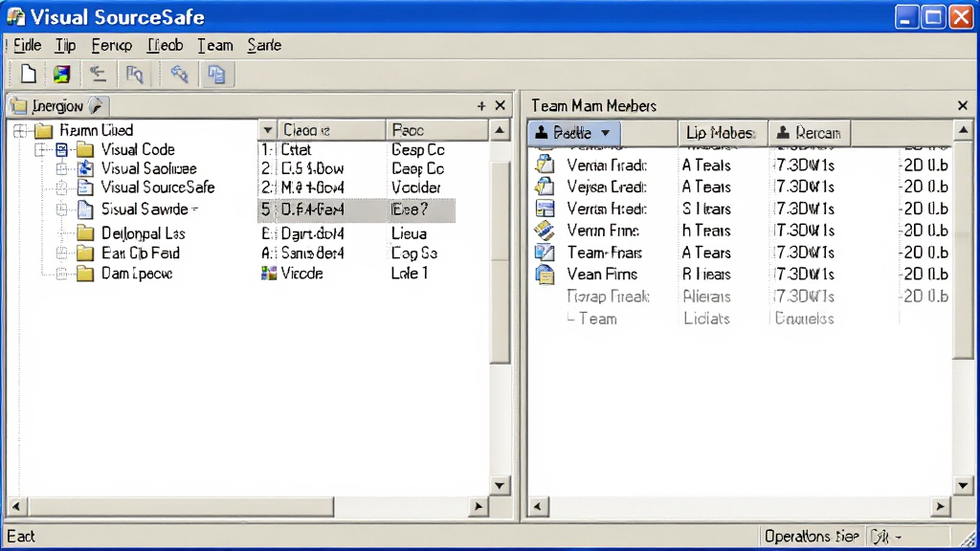Select the highlighted row numbered 5

(356, 209)
